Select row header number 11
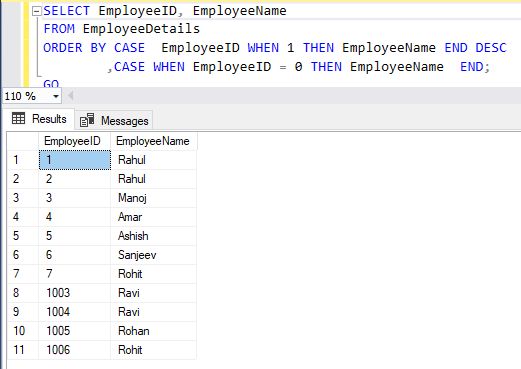Viewport: 521px width, 369px height. (x=23, y=350)
